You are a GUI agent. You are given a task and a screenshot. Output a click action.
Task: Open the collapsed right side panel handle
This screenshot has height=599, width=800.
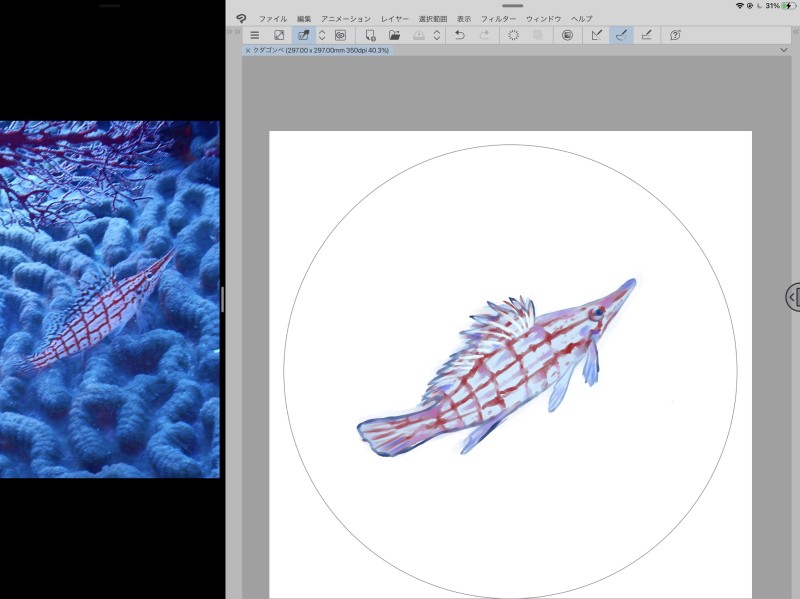click(792, 297)
